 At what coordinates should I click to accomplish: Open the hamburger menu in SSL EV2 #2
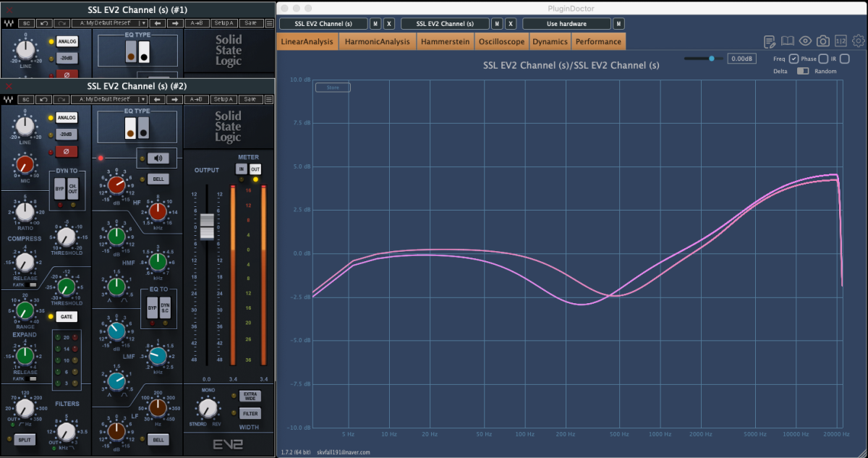pyautogui.click(x=269, y=98)
